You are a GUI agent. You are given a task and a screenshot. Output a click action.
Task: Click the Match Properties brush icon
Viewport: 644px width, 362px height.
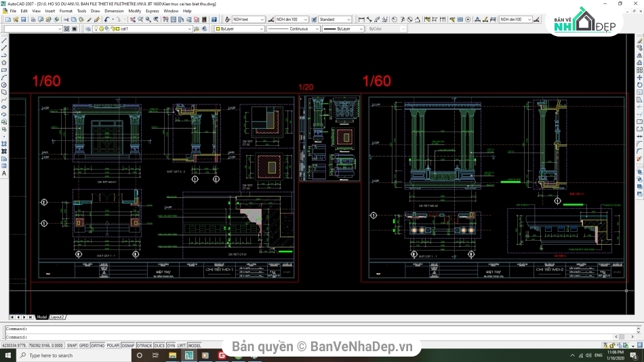click(x=89, y=20)
